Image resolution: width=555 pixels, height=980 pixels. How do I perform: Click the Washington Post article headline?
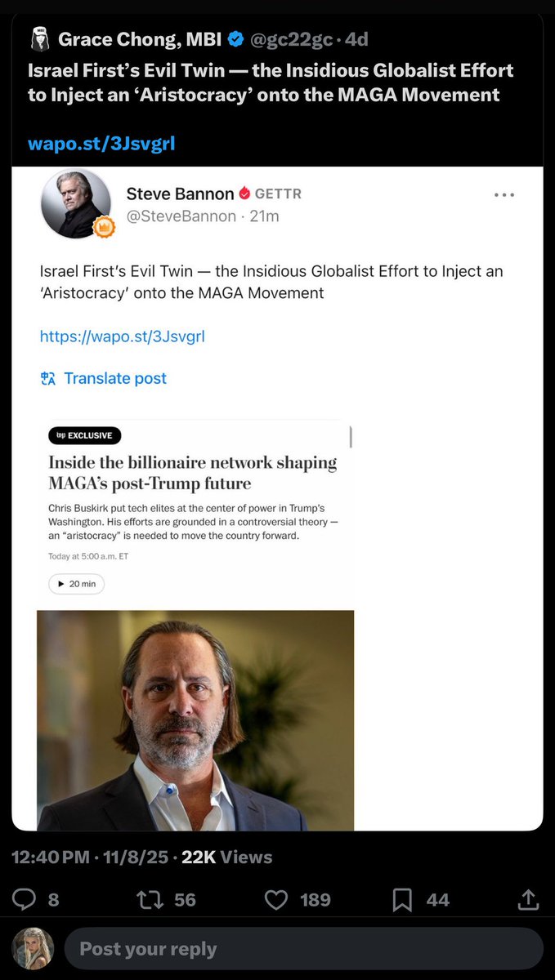pyautogui.click(x=192, y=473)
